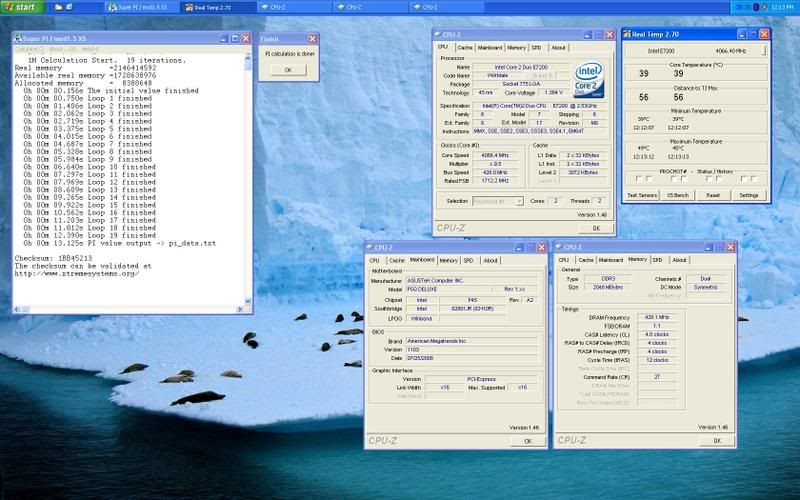Open the SPD tab in the CPU-Z Memory window

tap(658, 260)
